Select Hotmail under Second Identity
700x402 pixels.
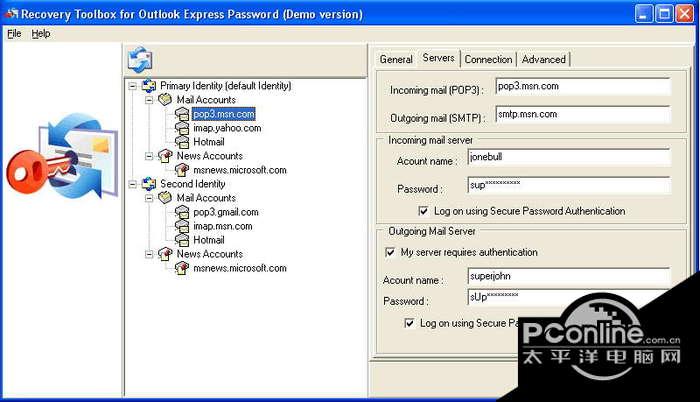[x=208, y=240]
